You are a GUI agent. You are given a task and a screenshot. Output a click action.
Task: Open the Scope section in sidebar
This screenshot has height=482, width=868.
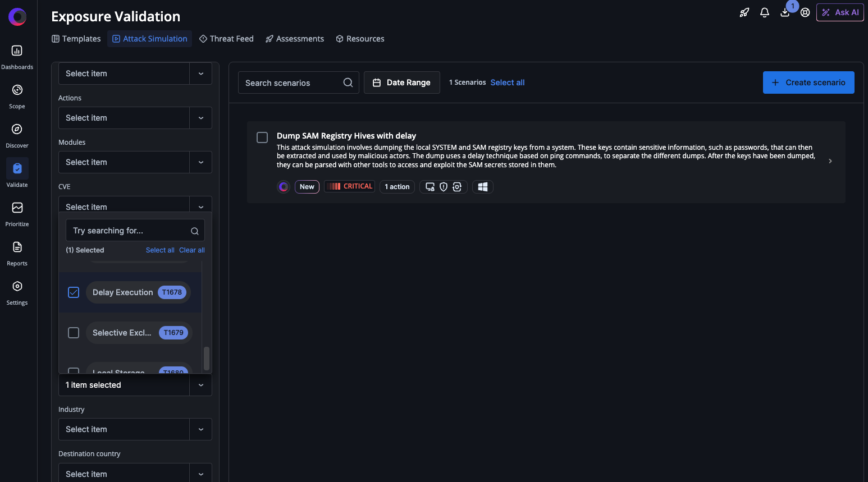click(x=17, y=90)
